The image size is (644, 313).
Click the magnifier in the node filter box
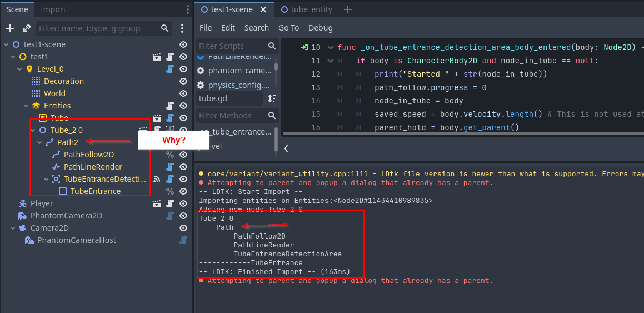coord(164,28)
